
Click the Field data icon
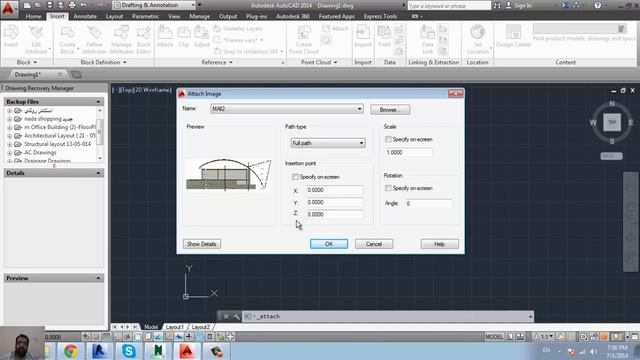click(x=384, y=36)
